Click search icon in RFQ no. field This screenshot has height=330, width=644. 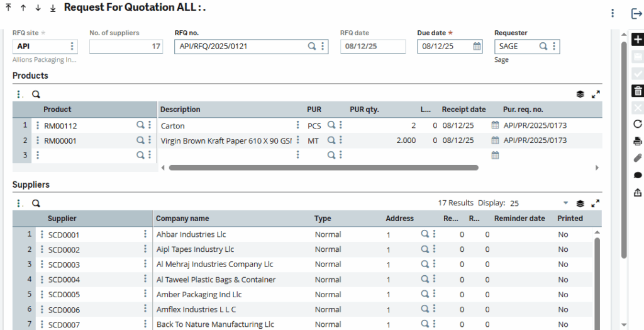pyautogui.click(x=311, y=47)
